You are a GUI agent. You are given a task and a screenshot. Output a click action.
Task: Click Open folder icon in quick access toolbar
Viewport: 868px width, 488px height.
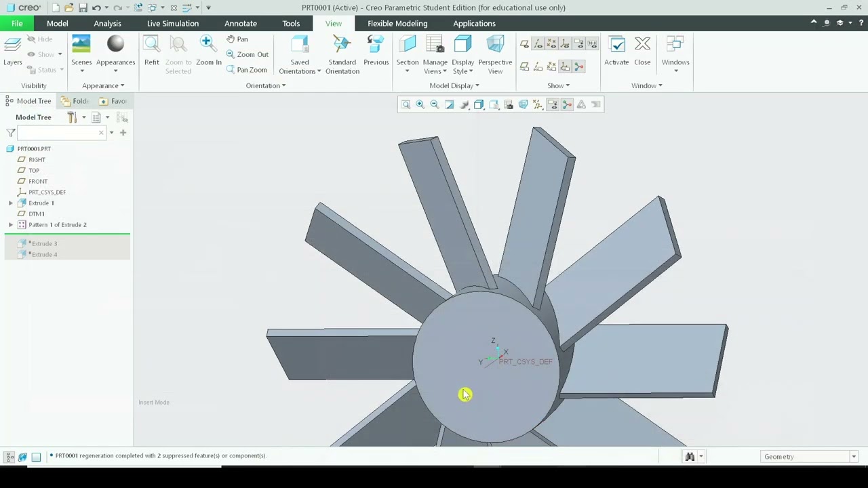pyautogui.click(x=68, y=7)
